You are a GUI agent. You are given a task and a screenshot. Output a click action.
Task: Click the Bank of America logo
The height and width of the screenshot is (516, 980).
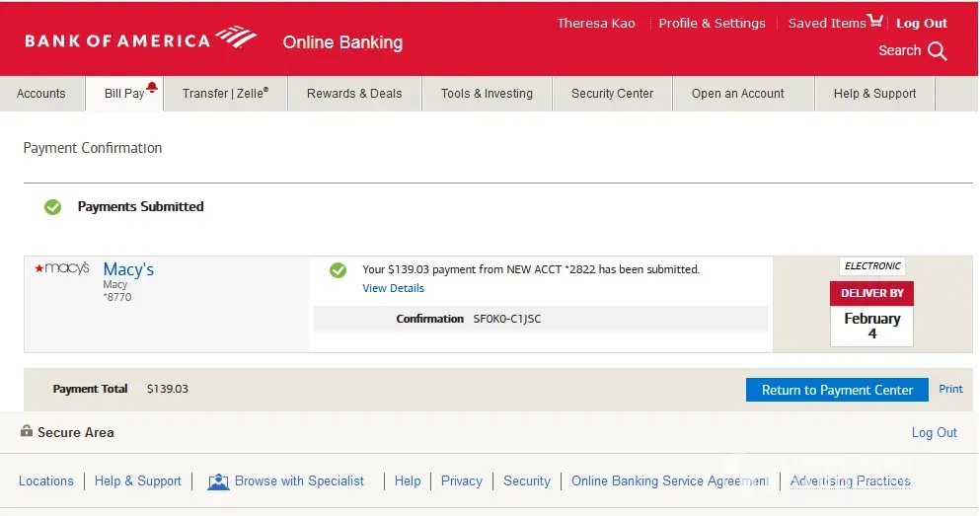pos(140,38)
